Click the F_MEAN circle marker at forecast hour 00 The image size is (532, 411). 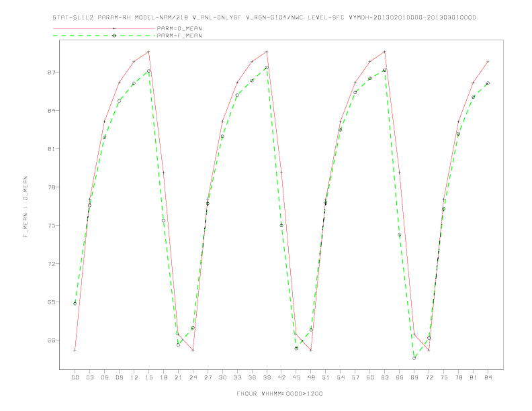pyautogui.click(x=75, y=304)
